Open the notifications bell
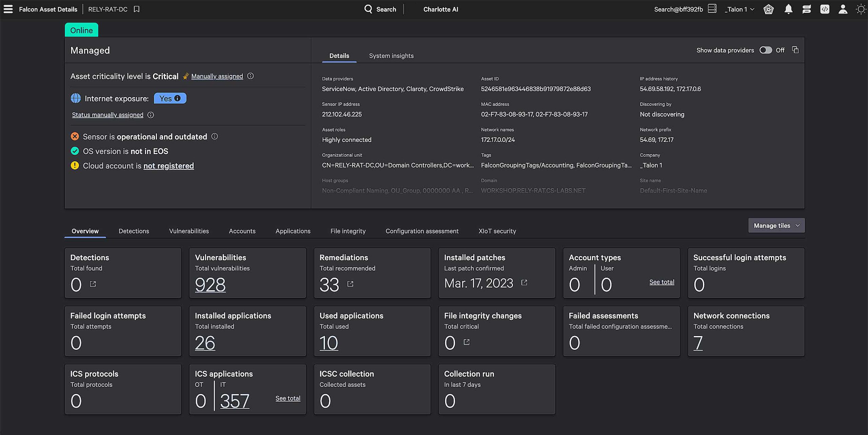The height and width of the screenshot is (435, 868). 788,9
